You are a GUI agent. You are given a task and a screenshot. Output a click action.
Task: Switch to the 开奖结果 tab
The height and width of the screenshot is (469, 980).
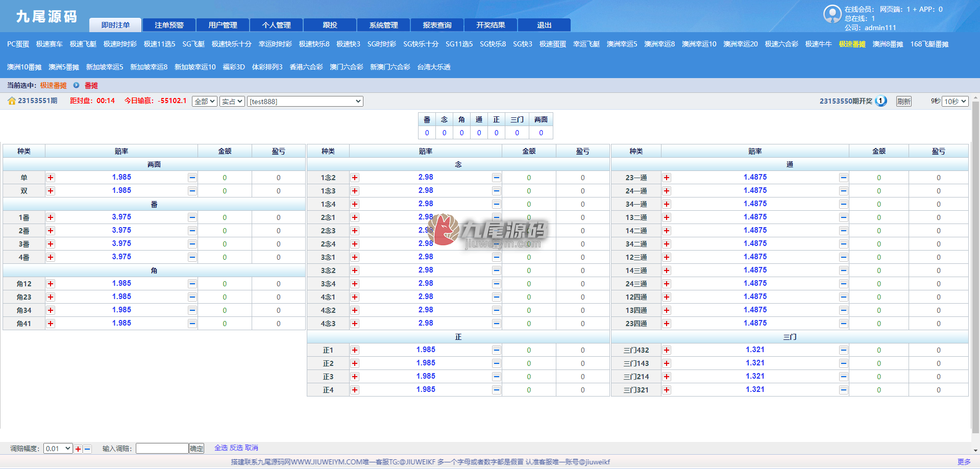(x=491, y=25)
